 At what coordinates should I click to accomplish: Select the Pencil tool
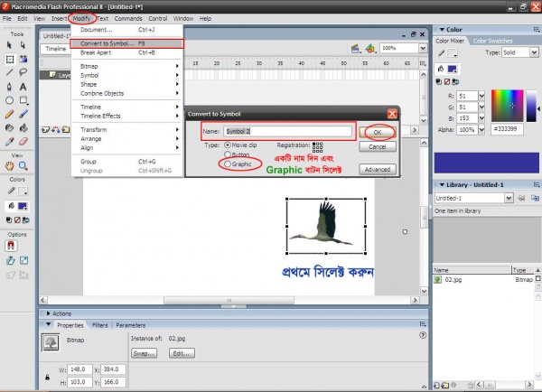9,114
